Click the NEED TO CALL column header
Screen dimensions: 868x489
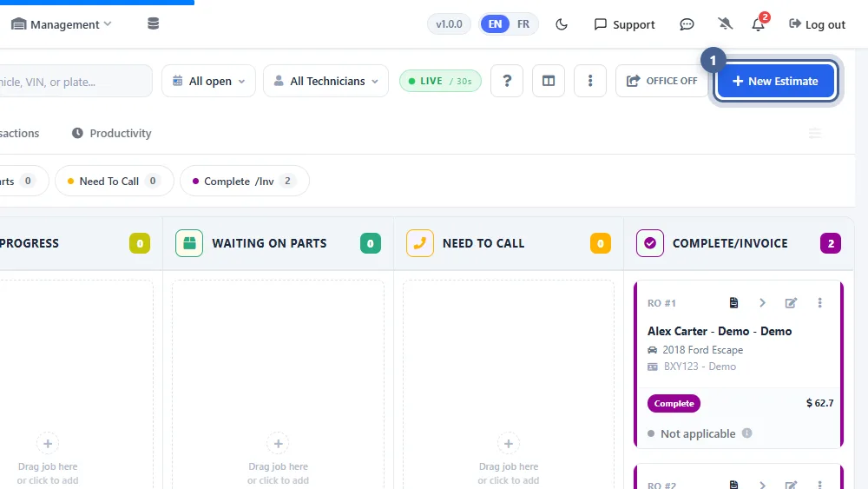[483, 243]
